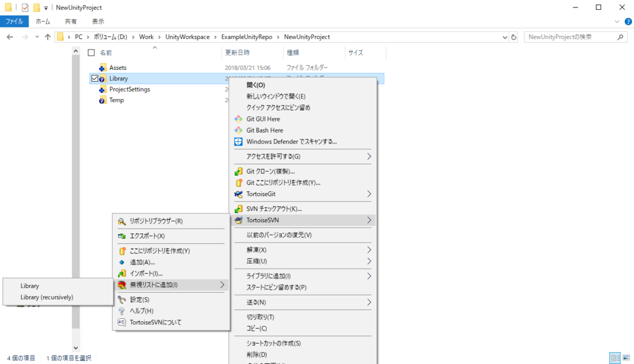This screenshot has height=364, width=634.
Task: Click the Git GUI Here icon
Action: point(238,119)
